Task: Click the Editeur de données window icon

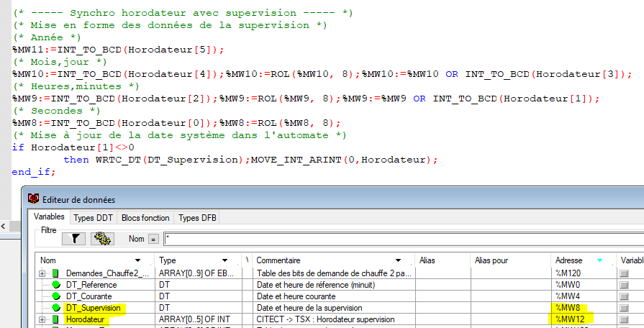Action: 33,199
